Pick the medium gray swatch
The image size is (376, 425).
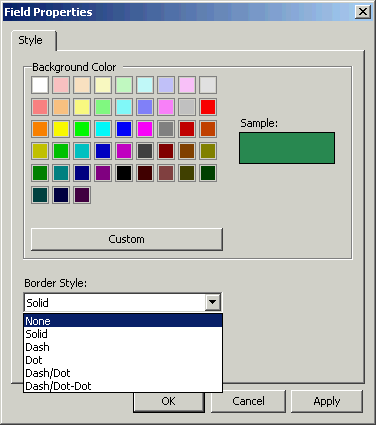point(166,129)
